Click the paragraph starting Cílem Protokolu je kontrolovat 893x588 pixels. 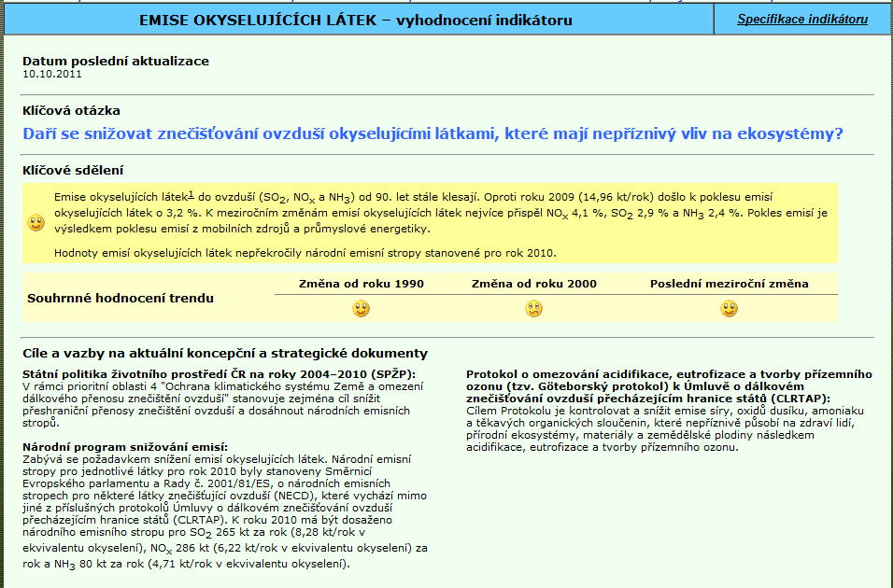(665, 428)
